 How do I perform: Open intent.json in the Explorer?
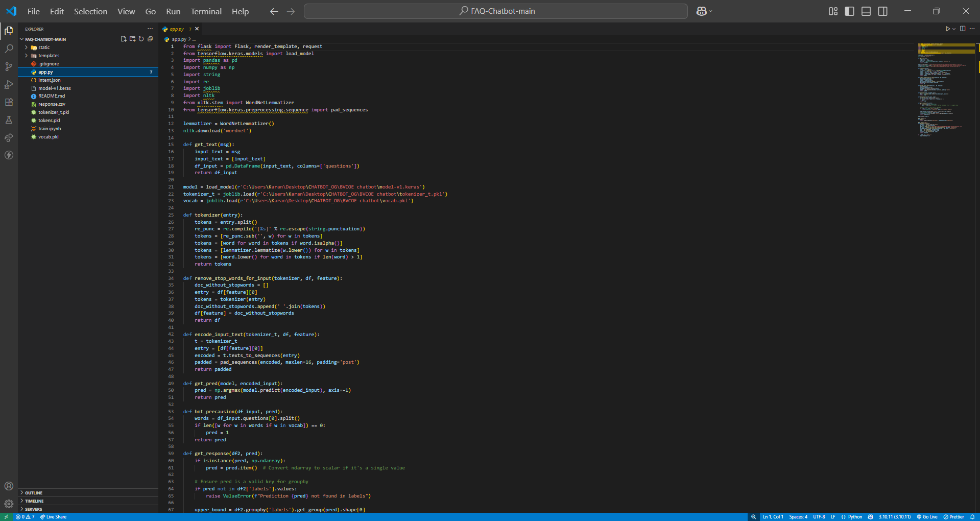(88, 80)
